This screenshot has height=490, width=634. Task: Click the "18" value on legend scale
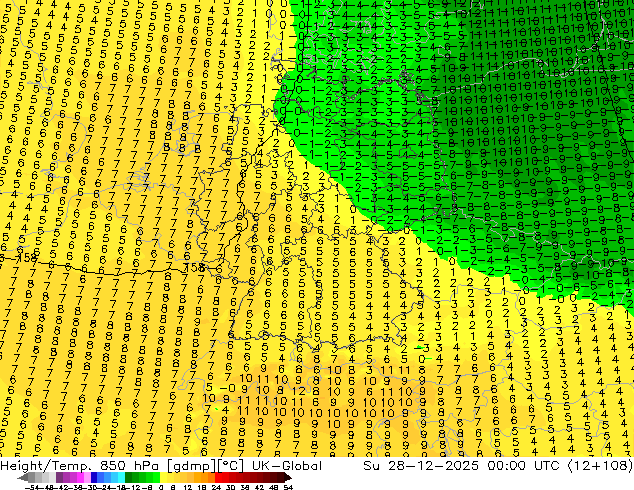click(201, 487)
